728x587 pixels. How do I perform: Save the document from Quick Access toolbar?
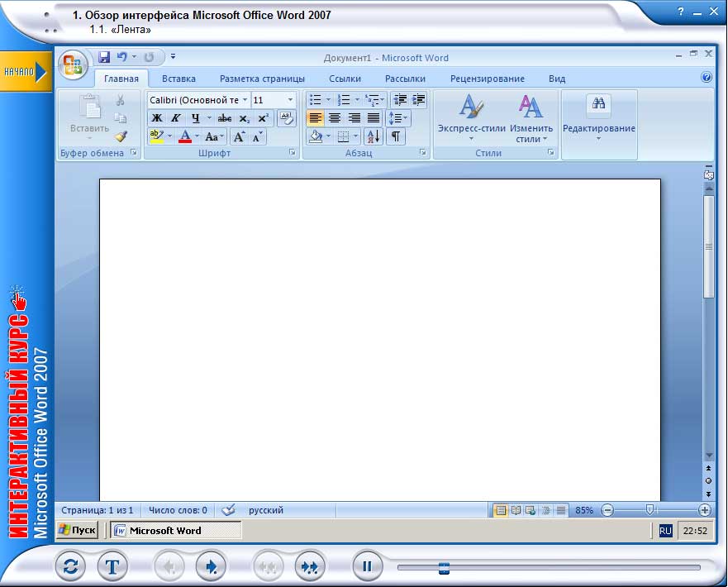click(104, 57)
